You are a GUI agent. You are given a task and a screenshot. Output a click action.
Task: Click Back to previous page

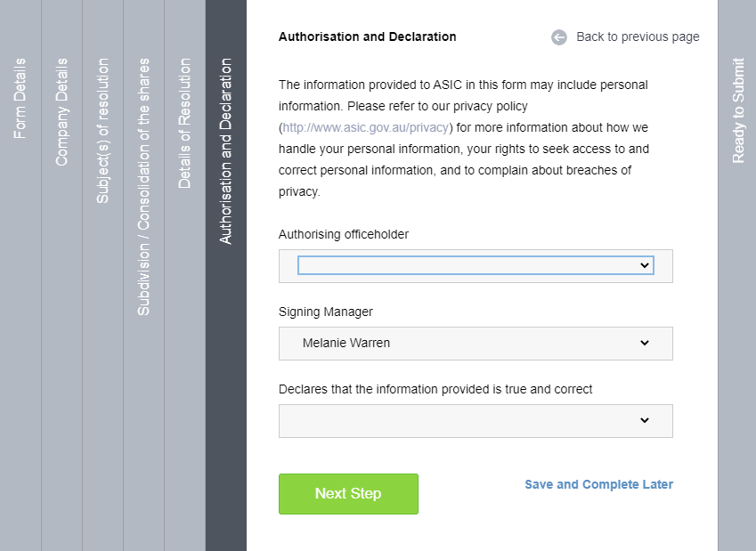(x=638, y=37)
